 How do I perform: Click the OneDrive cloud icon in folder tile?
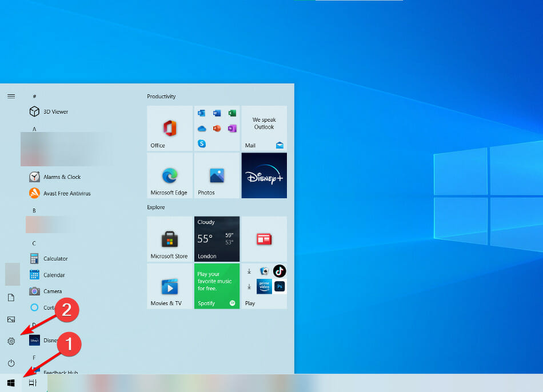click(x=202, y=129)
